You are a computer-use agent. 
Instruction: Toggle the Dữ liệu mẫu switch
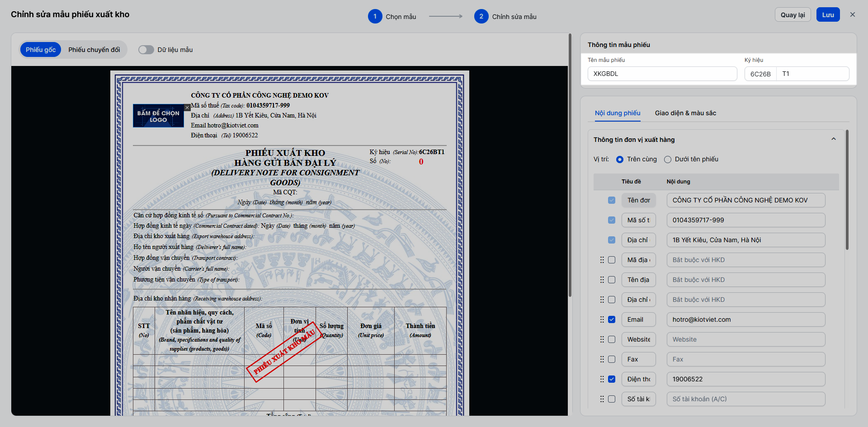(146, 50)
